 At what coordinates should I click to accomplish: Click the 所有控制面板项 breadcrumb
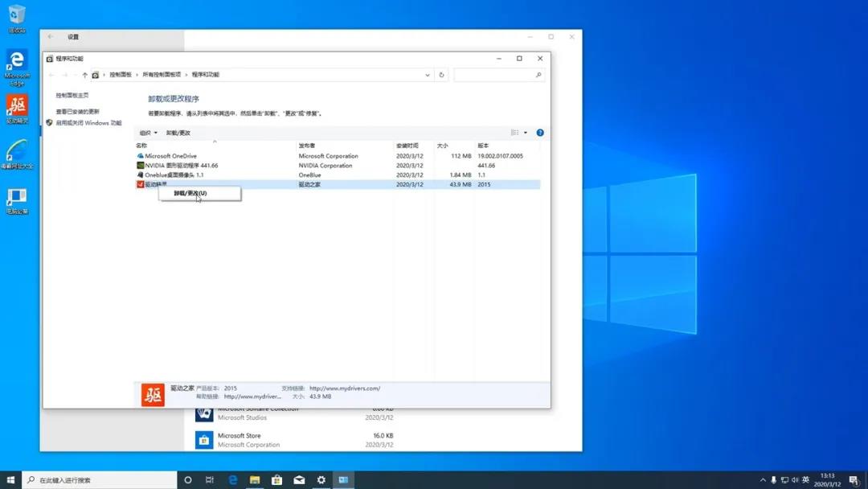(162, 75)
